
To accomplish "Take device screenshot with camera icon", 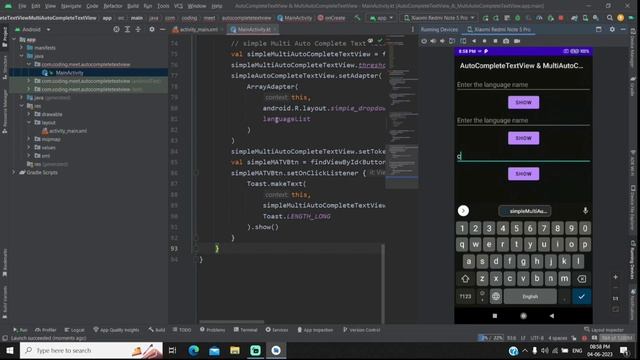I will pyautogui.click(x=506, y=41).
